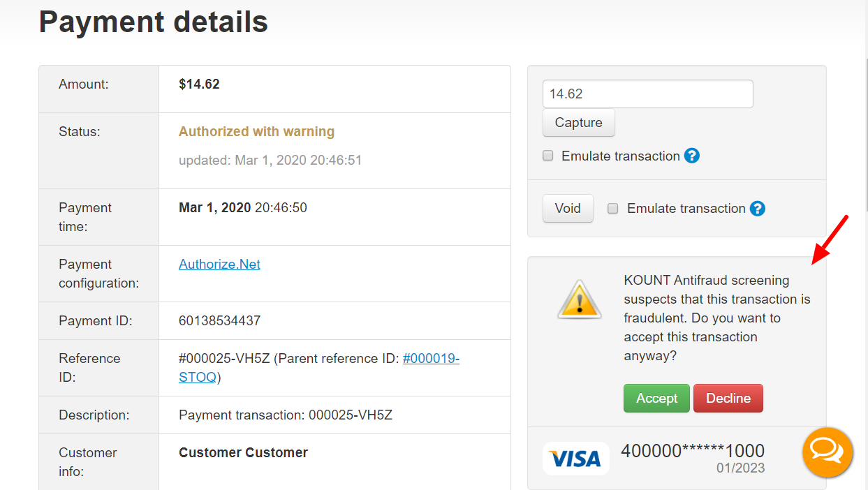The height and width of the screenshot is (490, 868).
Task: Click the Authorized with warning status text
Action: [x=256, y=131]
